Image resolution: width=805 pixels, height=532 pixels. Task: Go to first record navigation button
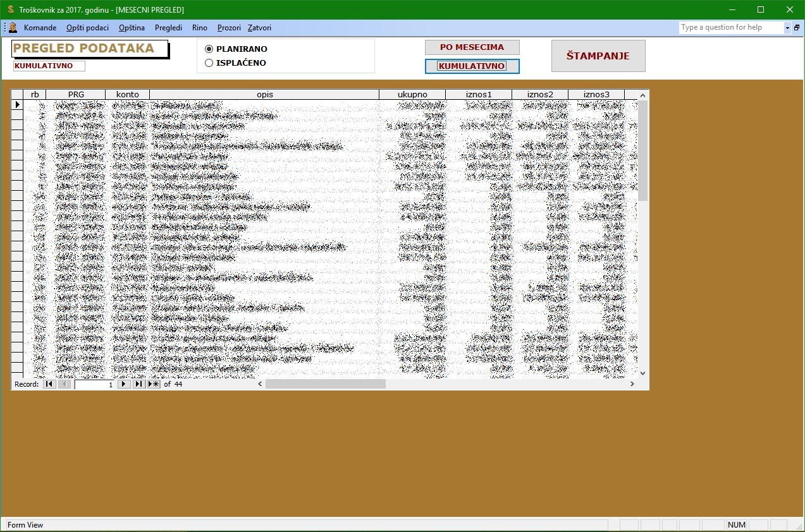[49, 384]
